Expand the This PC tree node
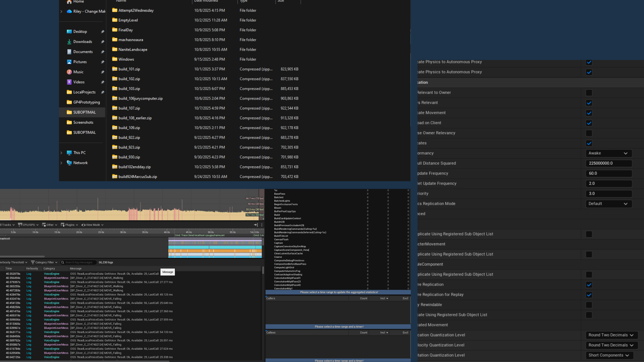The width and height of the screenshot is (644, 362). pos(61,153)
